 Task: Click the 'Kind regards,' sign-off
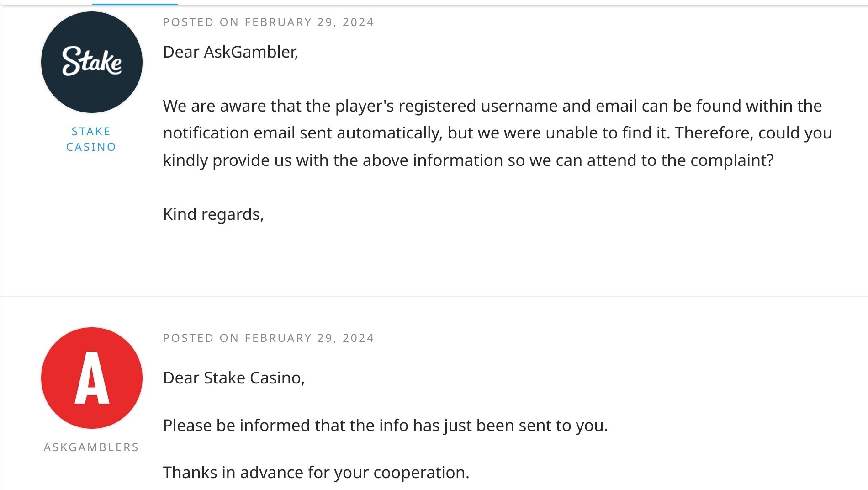click(213, 214)
